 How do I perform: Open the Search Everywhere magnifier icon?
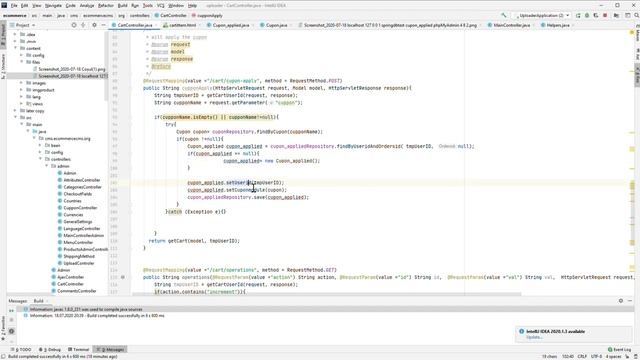point(636,16)
